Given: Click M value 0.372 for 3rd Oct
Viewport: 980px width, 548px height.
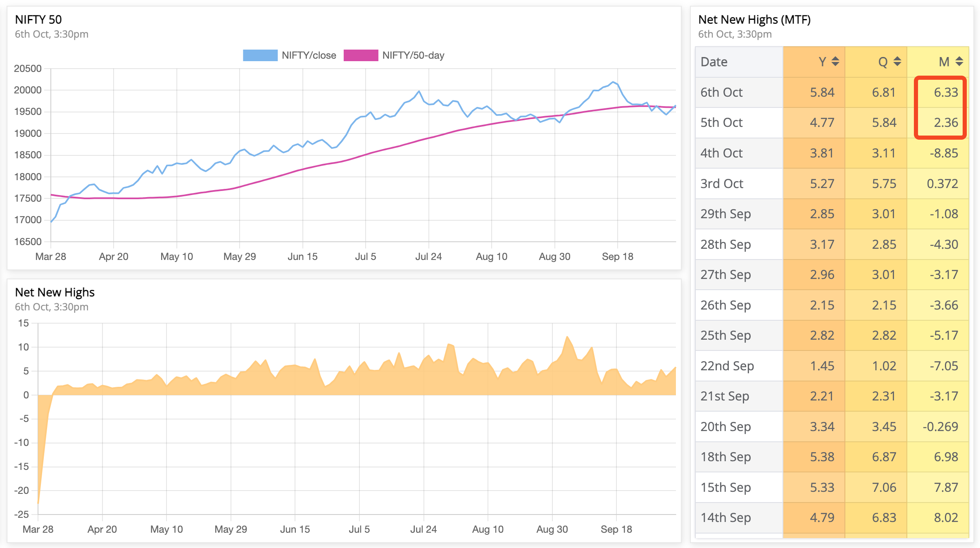Looking at the screenshot, I should pos(942,183).
